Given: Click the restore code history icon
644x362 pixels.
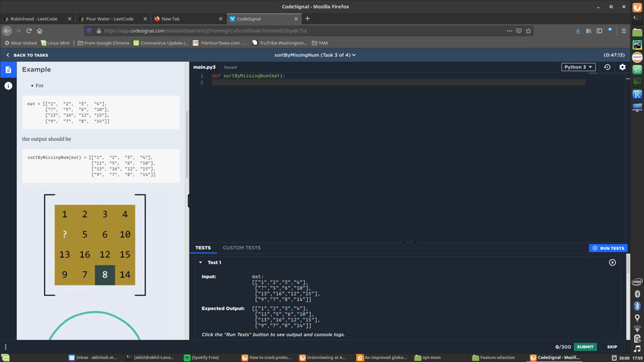Looking at the screenshot, I should tap(607, 67).
